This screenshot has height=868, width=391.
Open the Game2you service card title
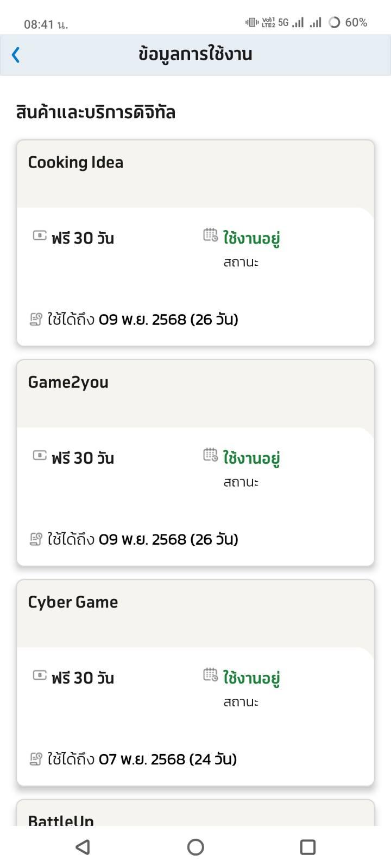point(68,382)
